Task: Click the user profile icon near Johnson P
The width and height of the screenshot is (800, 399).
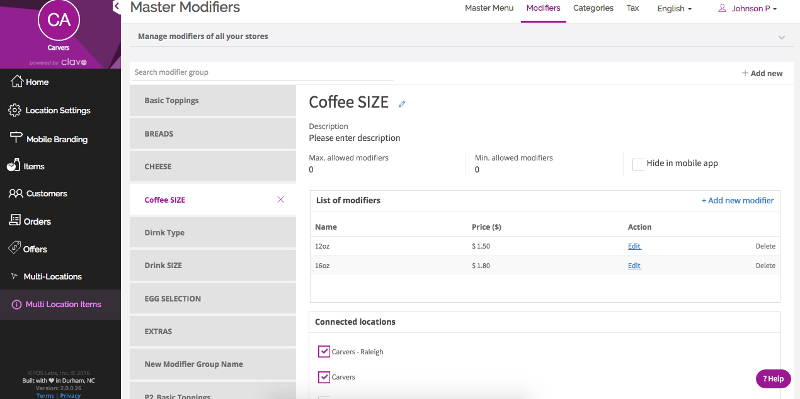Action: pos(722,8)
